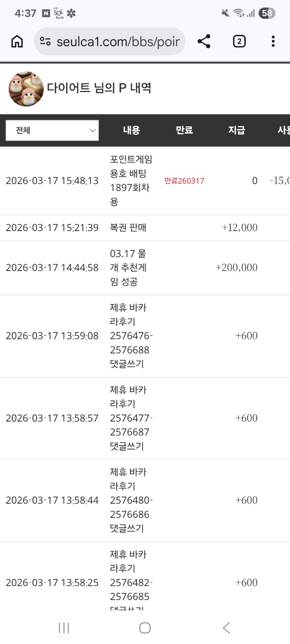Tap the penguin profile thumbnail
This screenshot has height=644, width=290.
pyautogui.click(x=26, y=89)
